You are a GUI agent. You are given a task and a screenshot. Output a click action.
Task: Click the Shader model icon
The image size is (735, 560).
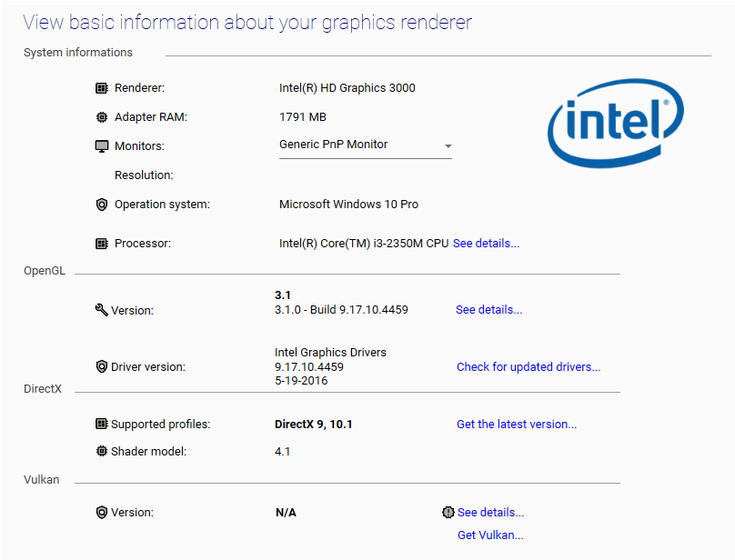point(102,452)
